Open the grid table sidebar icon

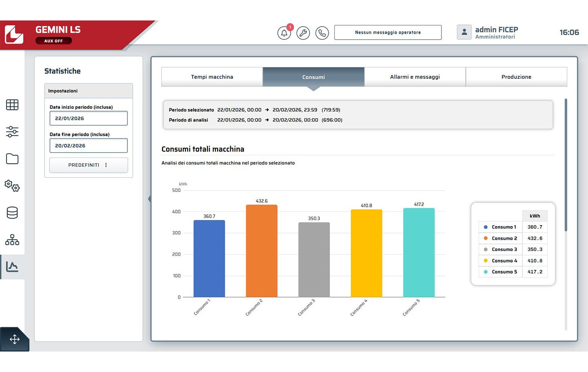click(12, 105)
